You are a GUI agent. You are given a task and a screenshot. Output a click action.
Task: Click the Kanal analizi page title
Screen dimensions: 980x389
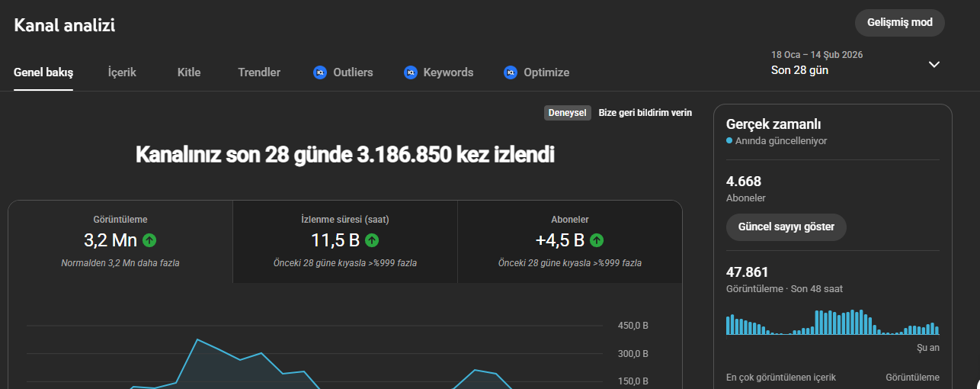(65, 25)
